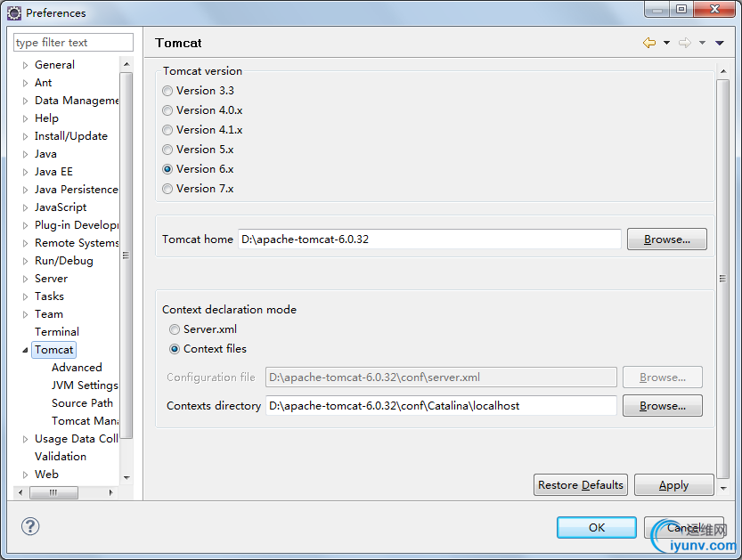The image size is (742, 560).
Task: Collapse the Tomcat tree node
Action: coord(26,350)
